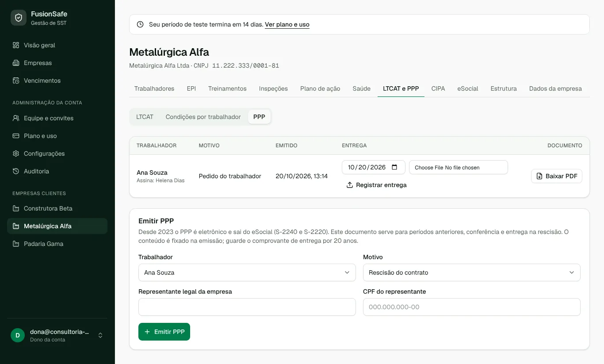Click the FusionSafe shield logo icon
This screenshot has height=364, width=604.
point(19,18)
